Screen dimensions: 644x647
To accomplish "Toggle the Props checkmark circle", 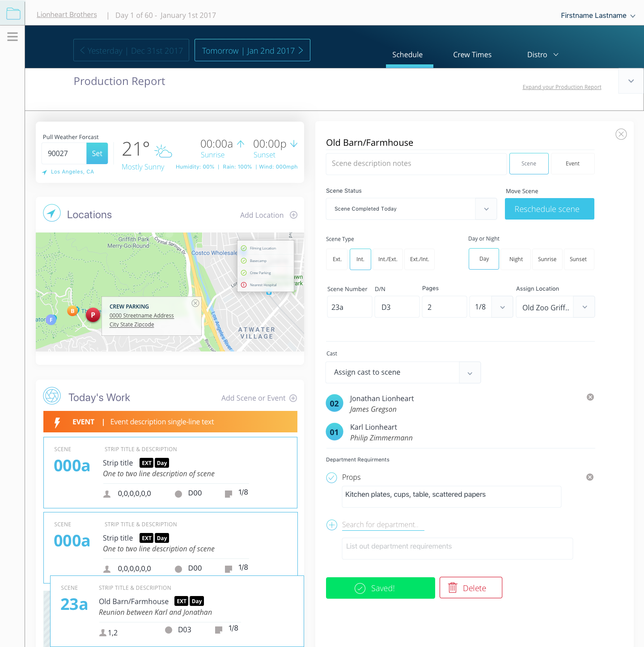I will (332, 478).
